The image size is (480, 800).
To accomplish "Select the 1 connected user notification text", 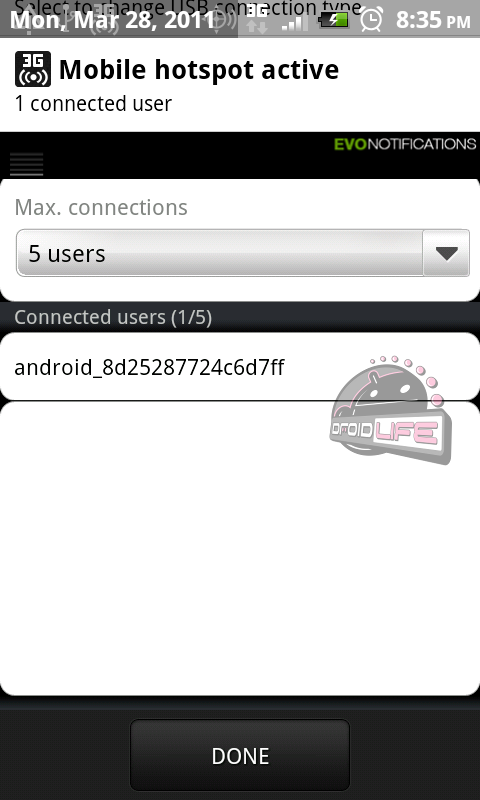I will click(x=93, y=104).
